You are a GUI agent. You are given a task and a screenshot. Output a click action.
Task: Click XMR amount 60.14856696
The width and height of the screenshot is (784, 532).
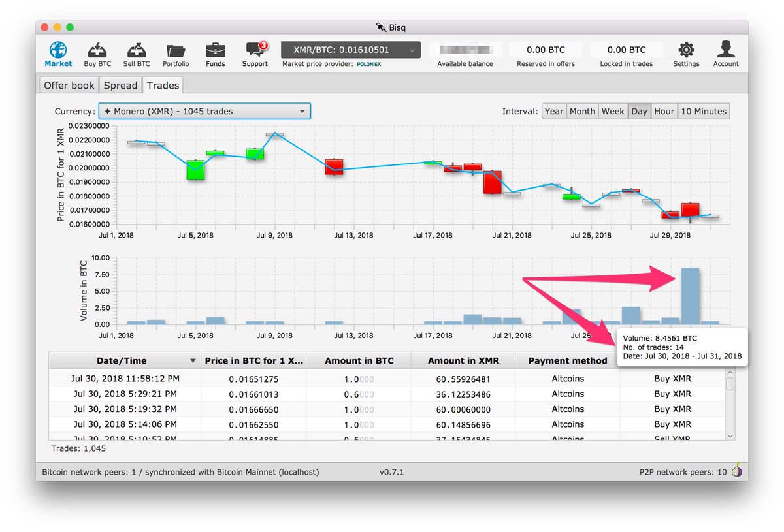(463, 424)
